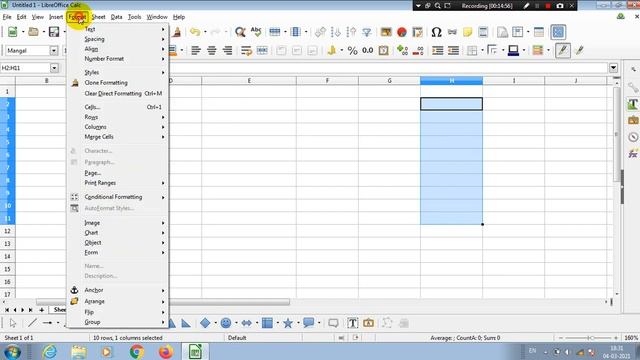Screen dimensions: 640x360
Task: Choose Page... in Format menu
Action: pos(118,173)
